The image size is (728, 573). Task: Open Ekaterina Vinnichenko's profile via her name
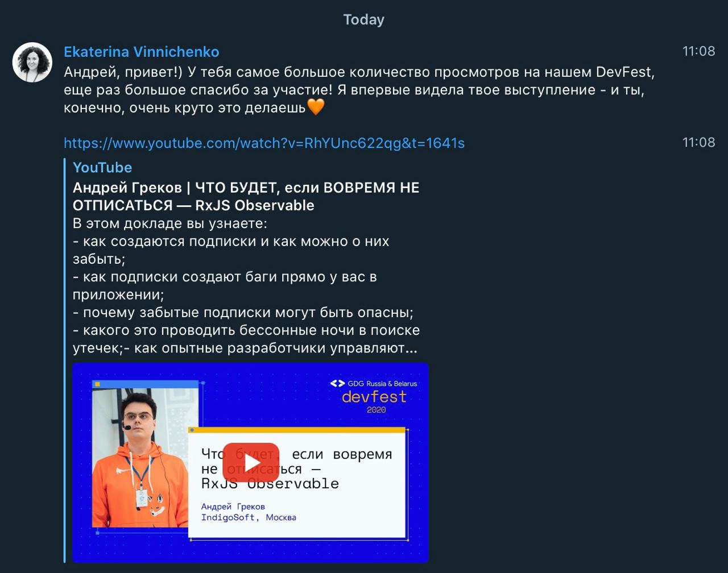pyautogui.click(x=142, y=52)
